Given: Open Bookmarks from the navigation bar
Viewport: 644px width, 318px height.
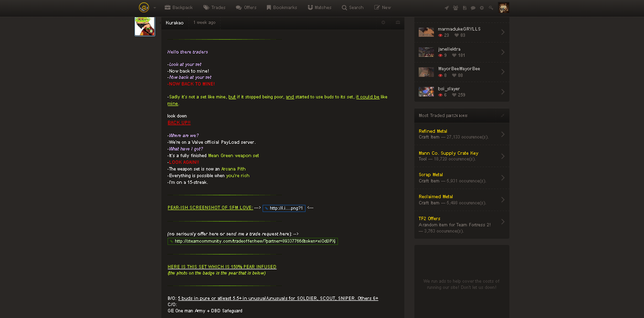Looking at the screenshot, I should (x=282, y=8).
